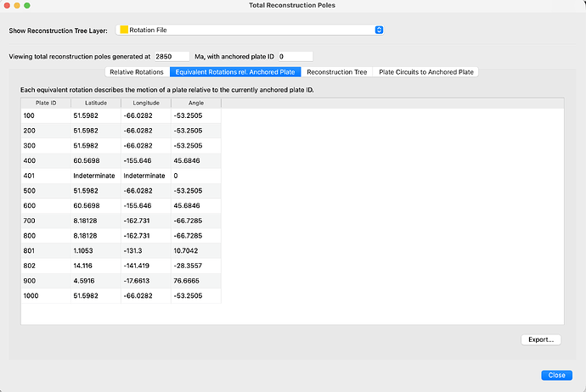This screenshot has width=586, height=392.
Task: Select the row for plate ID 801
Action: pyautogui.click(x=121, y=250)
